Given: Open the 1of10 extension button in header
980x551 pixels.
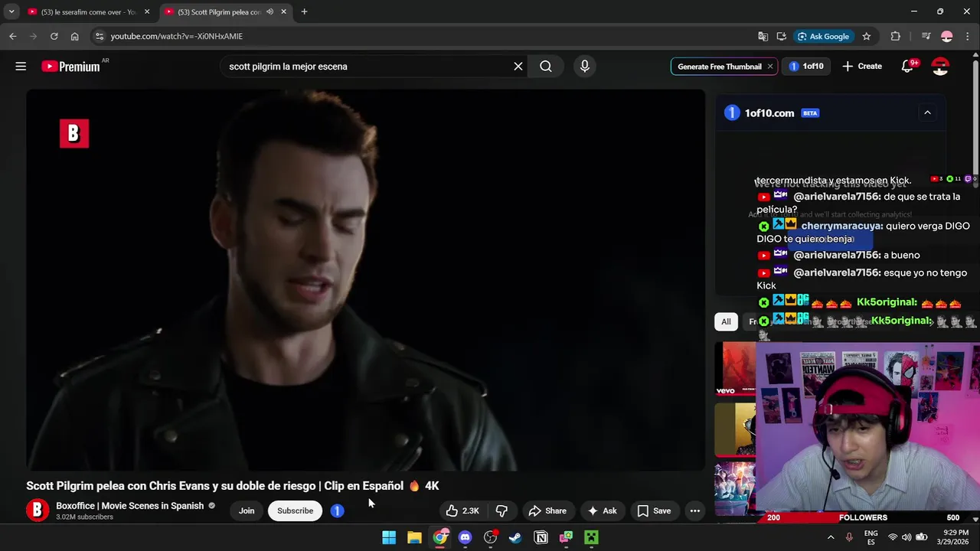Looking at the screenshot, I should coord(806,67).
